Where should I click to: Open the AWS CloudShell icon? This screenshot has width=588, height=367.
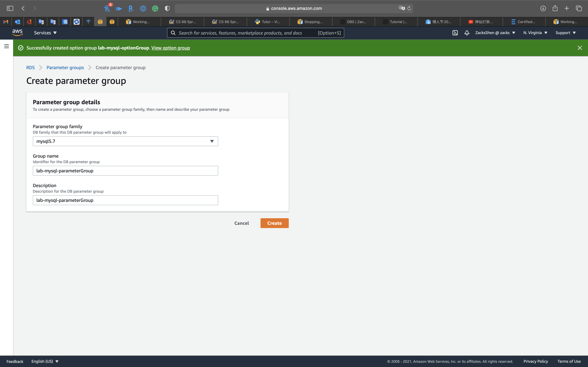pyautogui.click(x=455, y=33)
